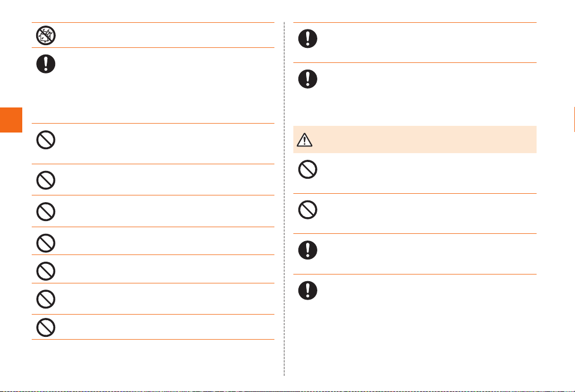575x392 pixels.
Task: Click the topmost exclamation icon in the right column
Action: (x=308, y=38)
